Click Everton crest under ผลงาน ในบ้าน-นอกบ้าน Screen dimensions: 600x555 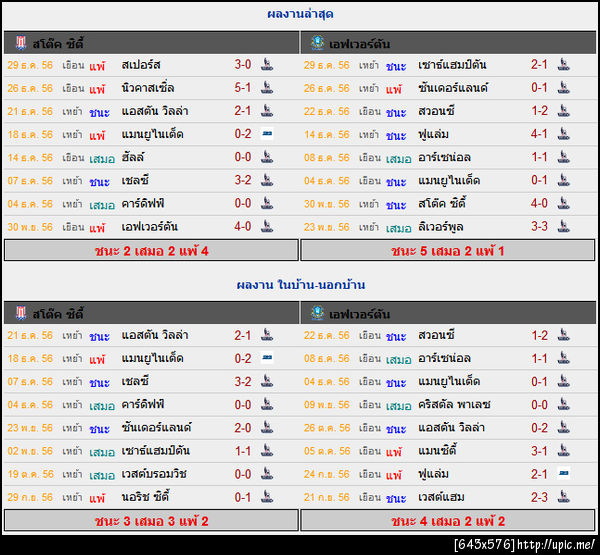[x=317, y=313]
